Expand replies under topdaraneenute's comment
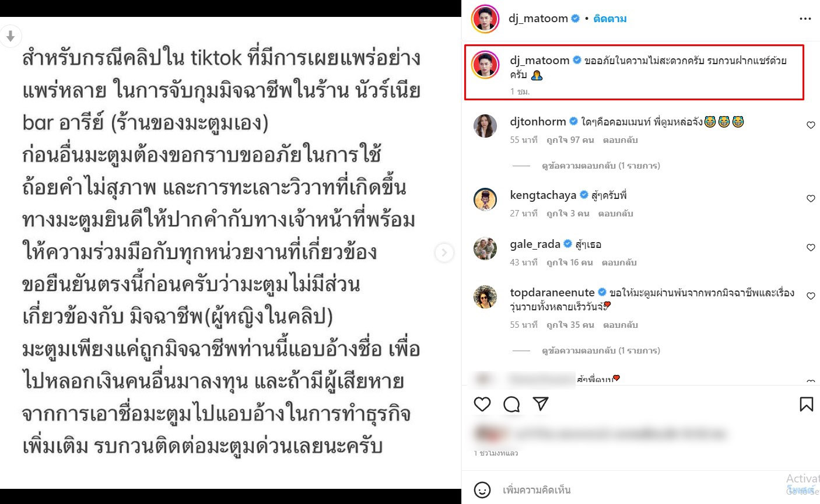Viewport: 820px width, 504px height. (x=601, y=351)
